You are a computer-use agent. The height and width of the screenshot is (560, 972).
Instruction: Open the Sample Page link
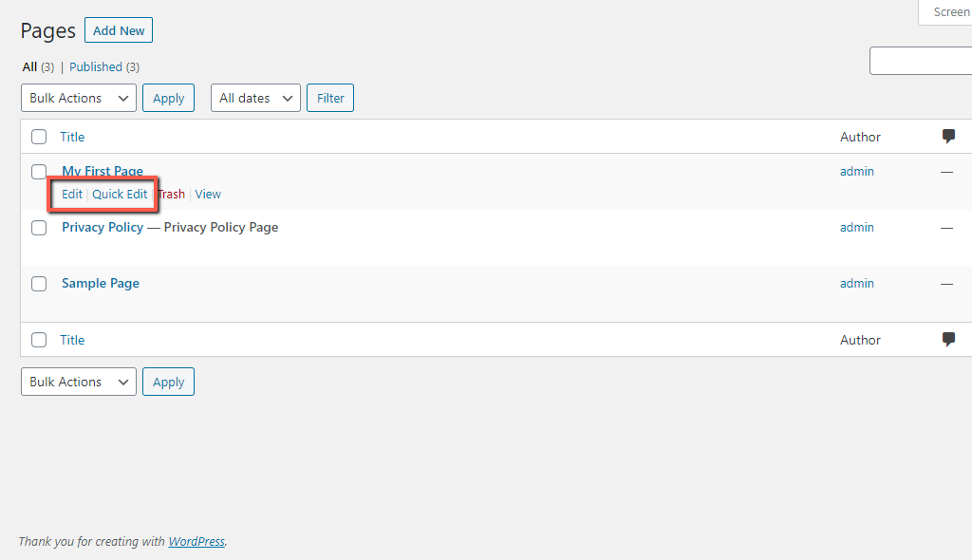point(101,284)
